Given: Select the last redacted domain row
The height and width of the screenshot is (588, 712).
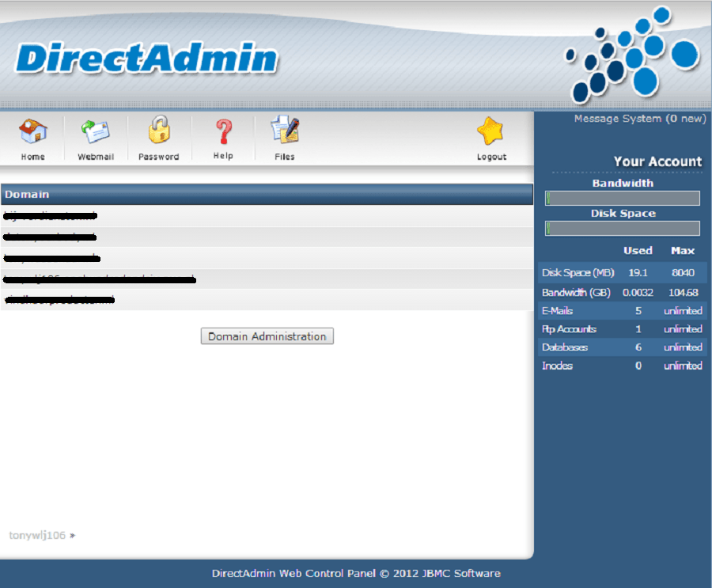Looking at the screenshot, I should tap(267, 300).
